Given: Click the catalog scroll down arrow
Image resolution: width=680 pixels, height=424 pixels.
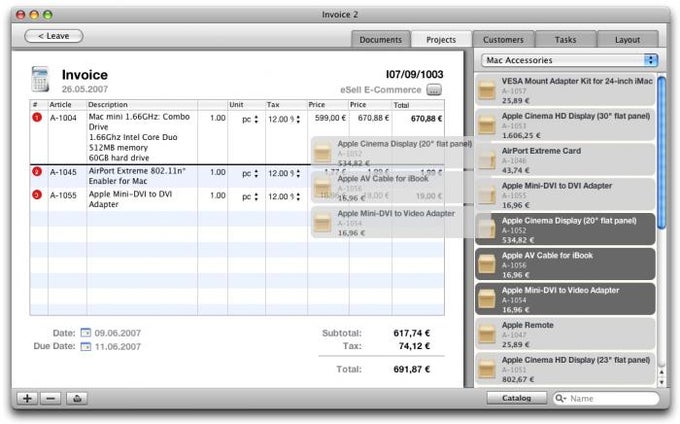Looking at the screenshot, I should tap(661, 382).
